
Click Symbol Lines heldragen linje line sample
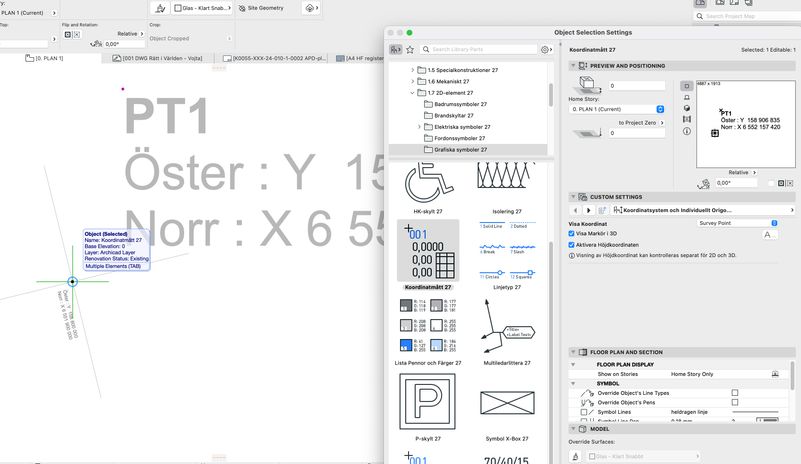[x=755, y=412]
